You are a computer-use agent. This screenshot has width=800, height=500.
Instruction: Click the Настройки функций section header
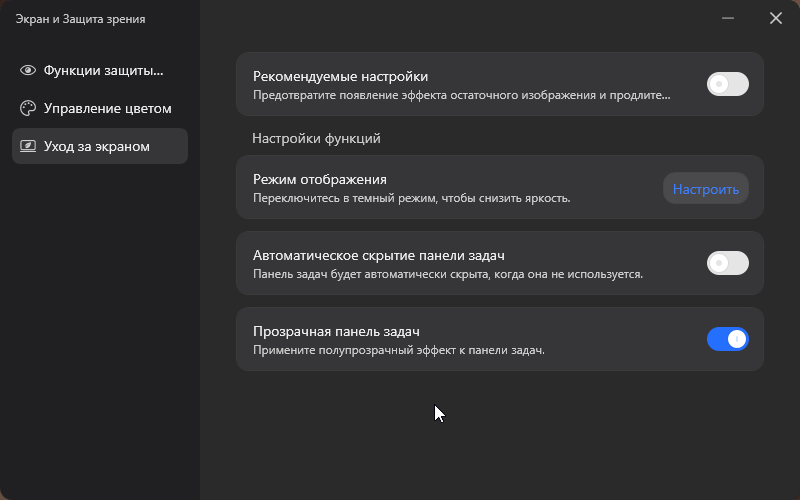(x=316, y=138)
